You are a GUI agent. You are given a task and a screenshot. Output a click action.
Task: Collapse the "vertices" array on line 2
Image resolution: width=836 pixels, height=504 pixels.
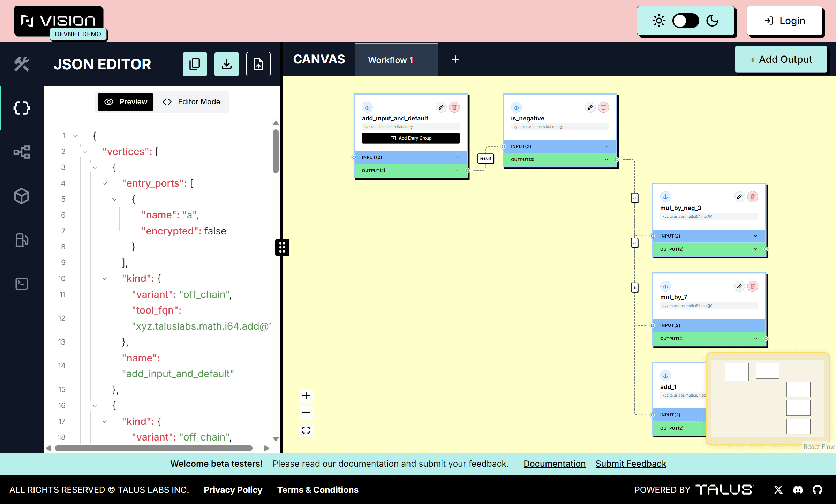coord(85,152)
